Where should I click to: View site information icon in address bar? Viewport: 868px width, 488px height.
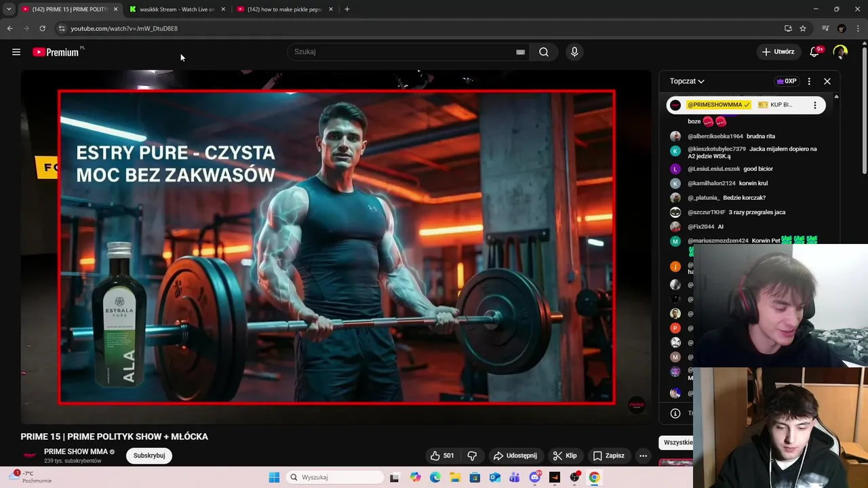[62, 28]
